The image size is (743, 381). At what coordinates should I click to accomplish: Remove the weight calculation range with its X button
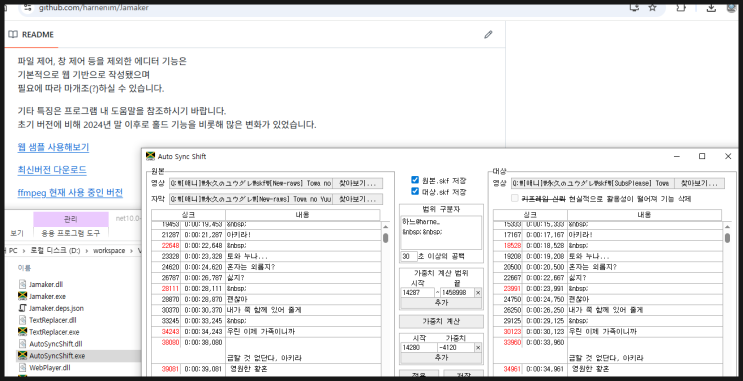pyautogui.click(x=478, y=293)
